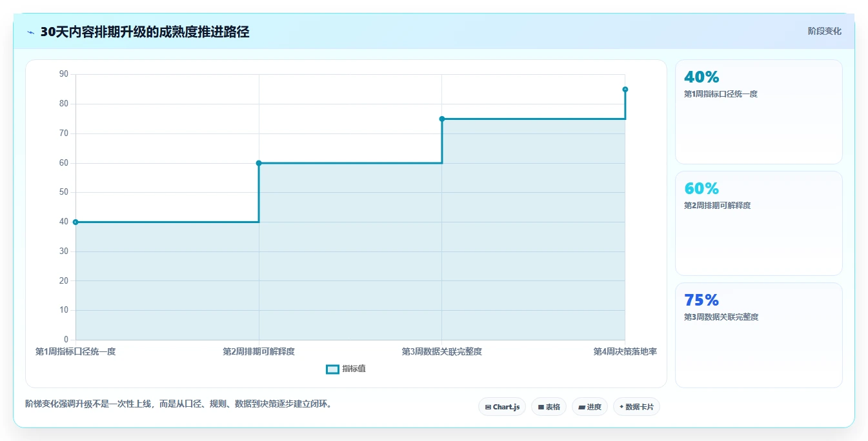The image size is (868, 441).
Task: Click the data point at value 40
Action: pyautogui.click(x=76, y=222)
